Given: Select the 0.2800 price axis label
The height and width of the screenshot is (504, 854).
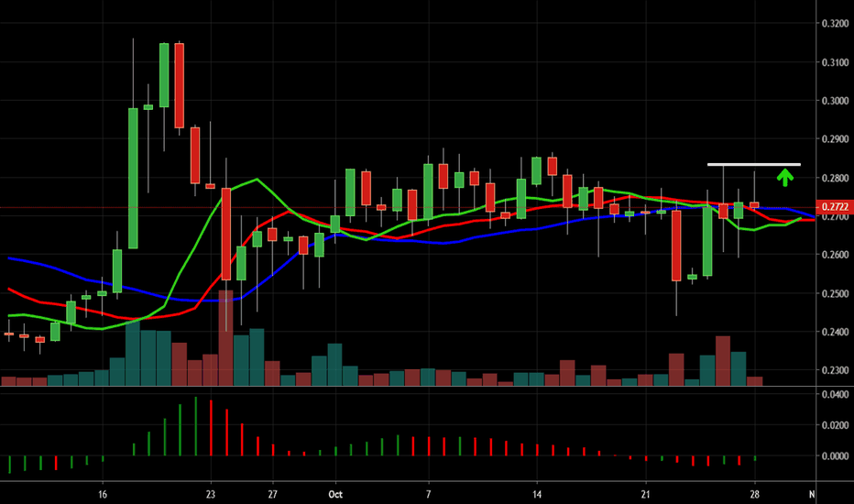Looking at the screenshot, I should [x=835, y=178].
